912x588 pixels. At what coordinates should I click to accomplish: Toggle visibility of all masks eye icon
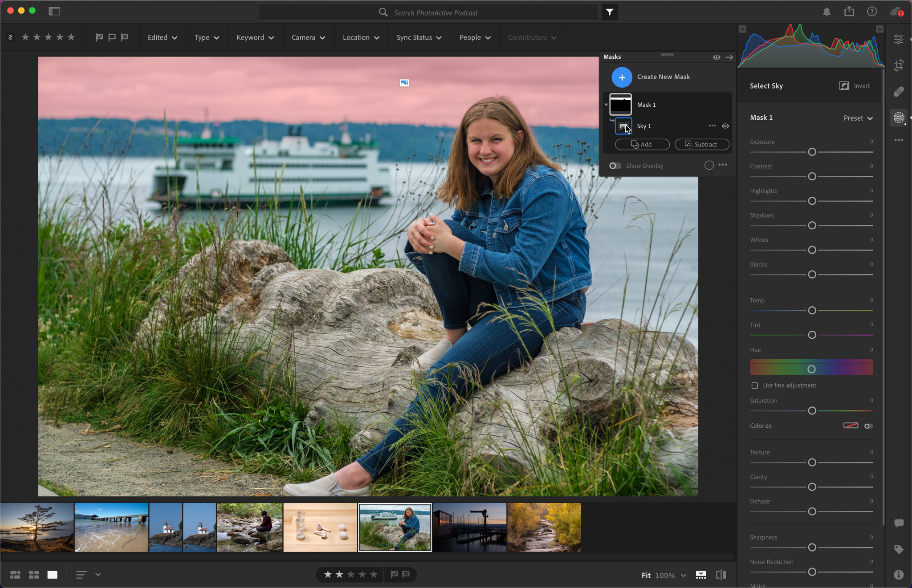point(717,57)
